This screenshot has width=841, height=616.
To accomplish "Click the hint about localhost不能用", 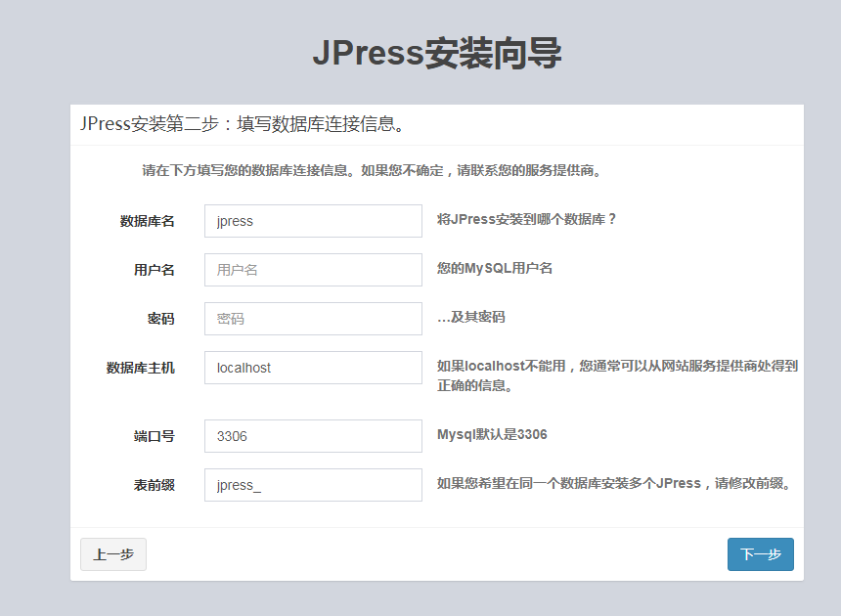I will 617,375.
